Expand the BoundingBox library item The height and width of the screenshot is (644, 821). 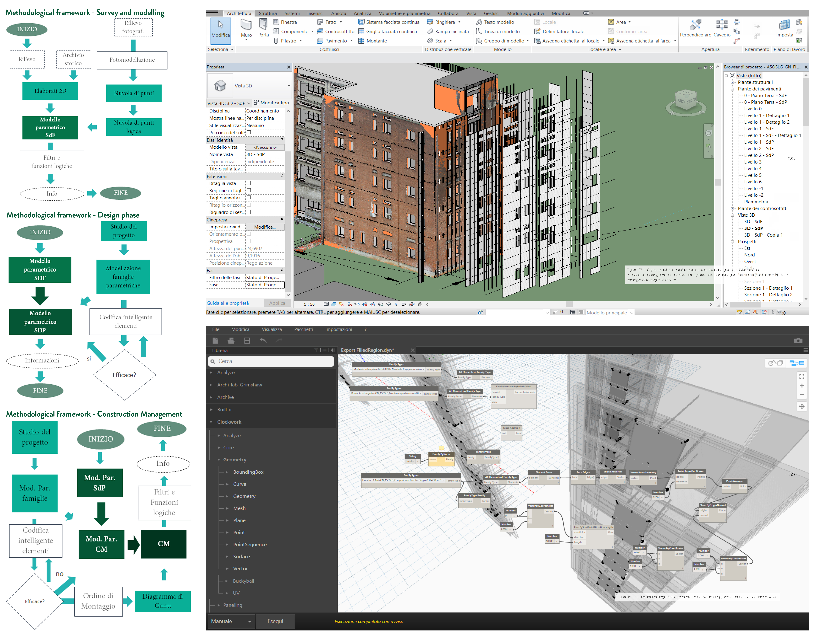click(x=227, y=472)
